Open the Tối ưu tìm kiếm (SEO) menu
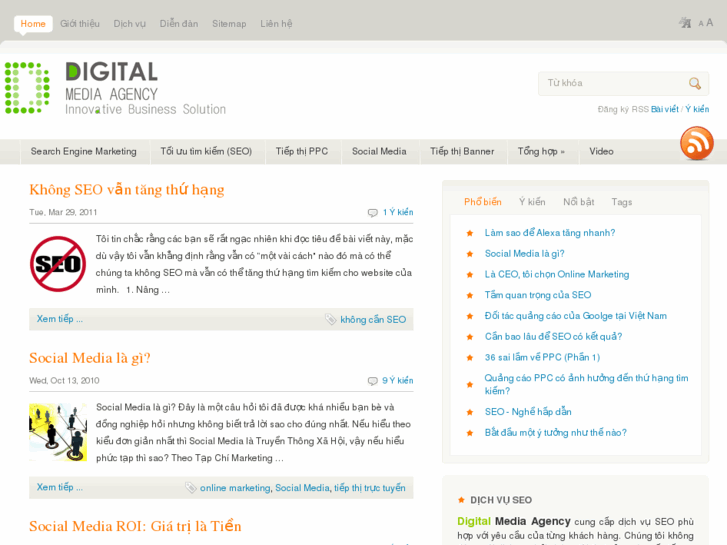Viewport: 727px width, 545px height. coord(206,152)
